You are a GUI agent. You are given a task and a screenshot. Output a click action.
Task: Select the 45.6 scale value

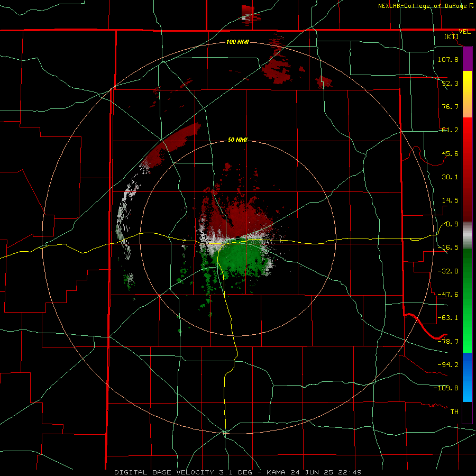click(x=450, y=153)
